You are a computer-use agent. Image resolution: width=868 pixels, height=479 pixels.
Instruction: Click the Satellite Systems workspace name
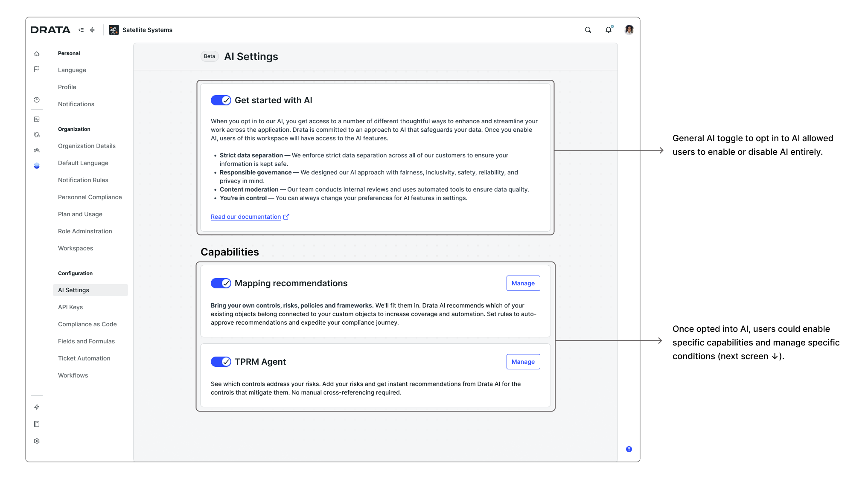click(147, 30)
